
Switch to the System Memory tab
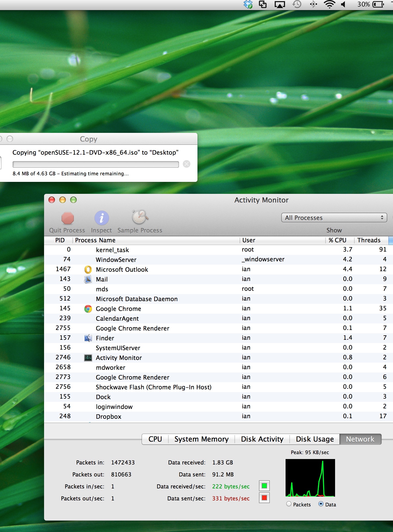pyautogui.click(x=202, y=439)
